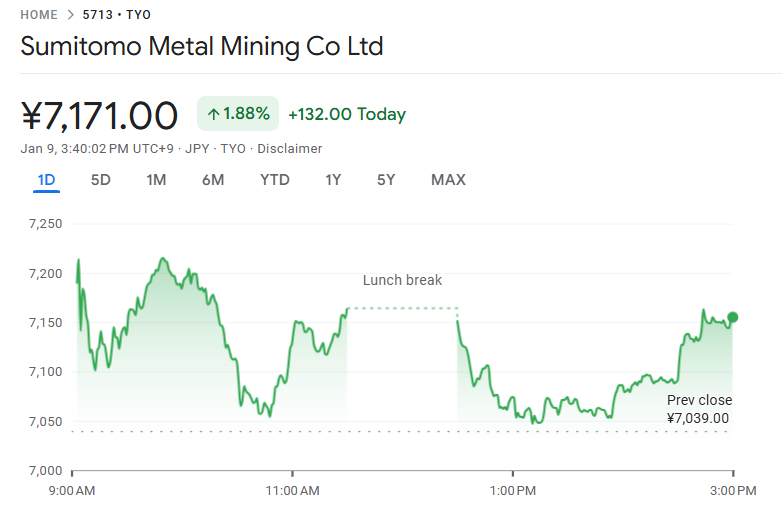Click the ¥7,171.00 stock price
The image size is (782, 518).
tap(99, 116)
